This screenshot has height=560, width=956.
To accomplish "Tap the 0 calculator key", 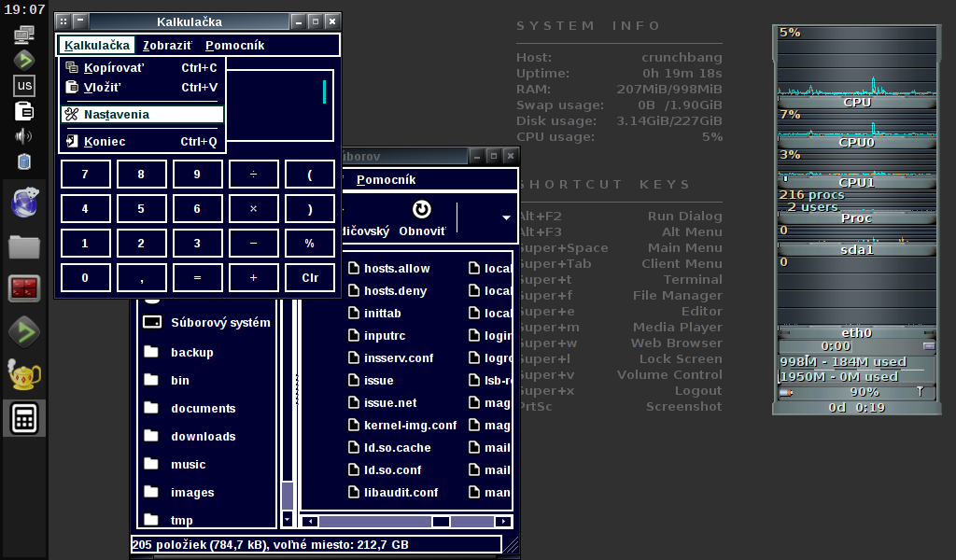I will 85,278.
